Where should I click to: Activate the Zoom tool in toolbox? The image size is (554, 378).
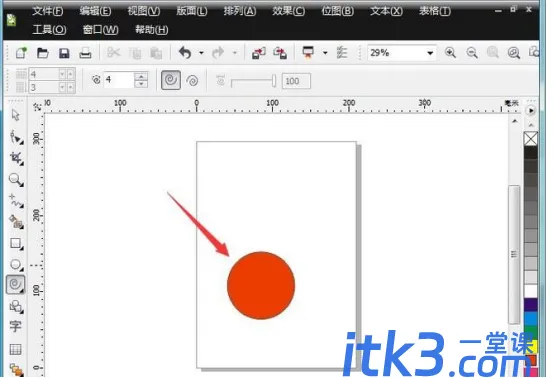(x=16, y=179)
